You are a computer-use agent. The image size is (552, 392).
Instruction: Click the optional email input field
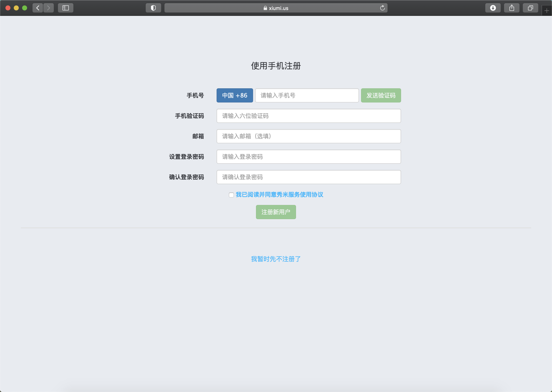click(309, 136)
